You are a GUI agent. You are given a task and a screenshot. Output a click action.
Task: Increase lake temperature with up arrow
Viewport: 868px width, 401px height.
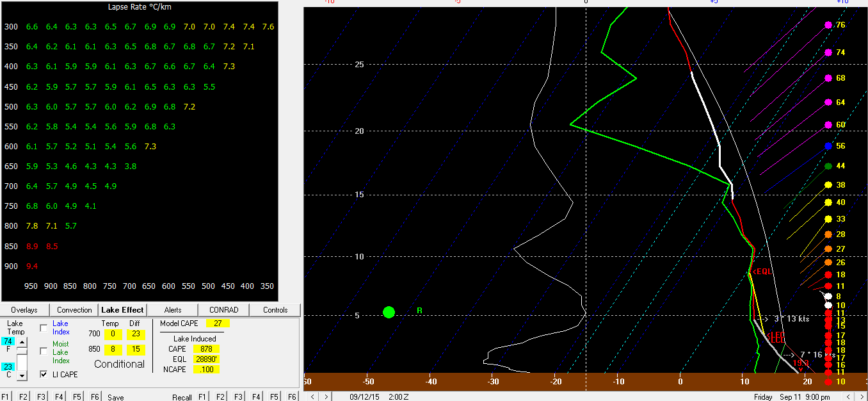(x=22, y=342)
